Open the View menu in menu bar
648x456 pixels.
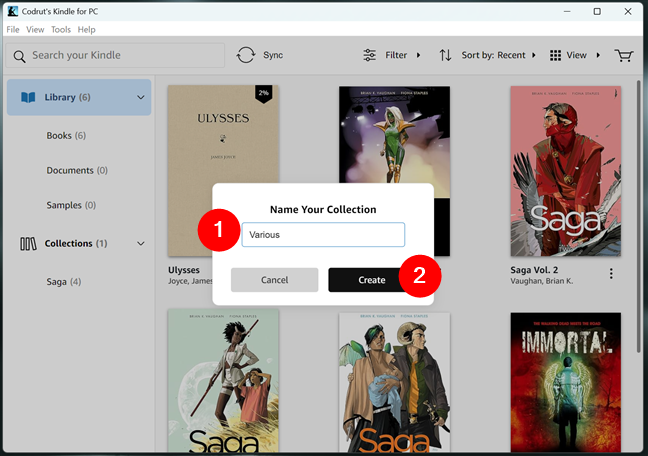[35, 30]
